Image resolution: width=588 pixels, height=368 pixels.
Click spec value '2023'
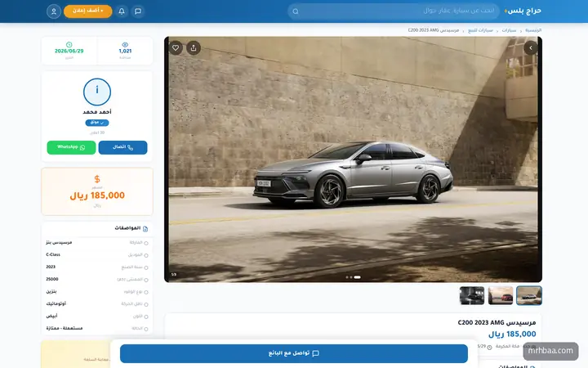pyautogui.click(x=51, y=267)
